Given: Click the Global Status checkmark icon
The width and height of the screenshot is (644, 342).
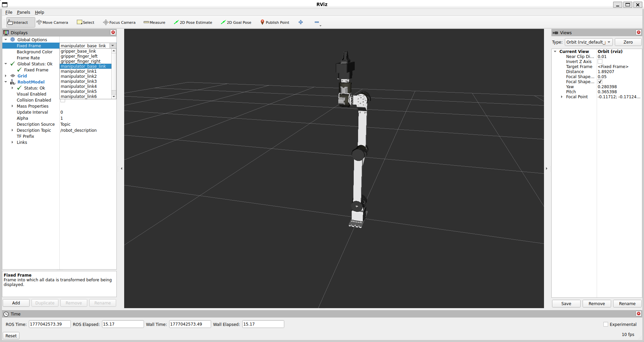Looking at the screenshot, I should pyautogui.click(x=13, y=64).
